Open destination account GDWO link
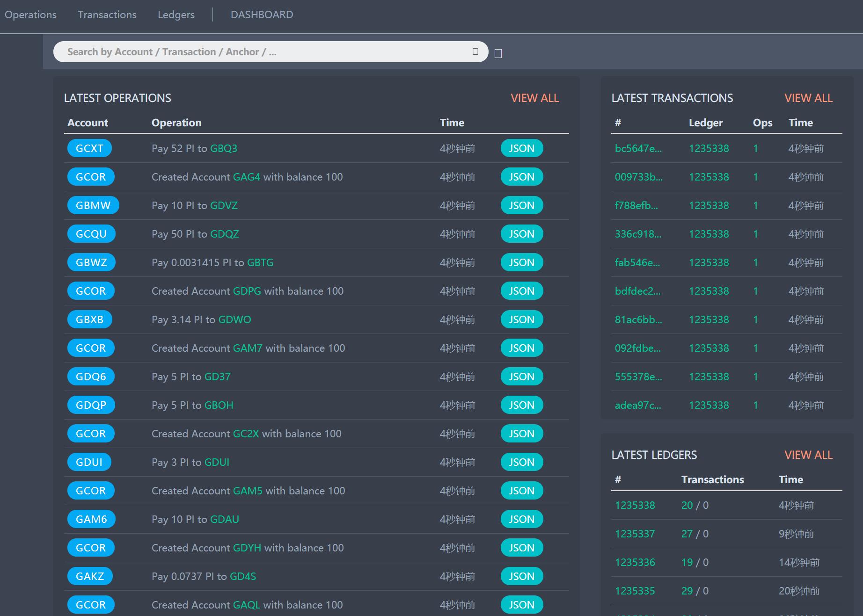 tap(235, 319)
